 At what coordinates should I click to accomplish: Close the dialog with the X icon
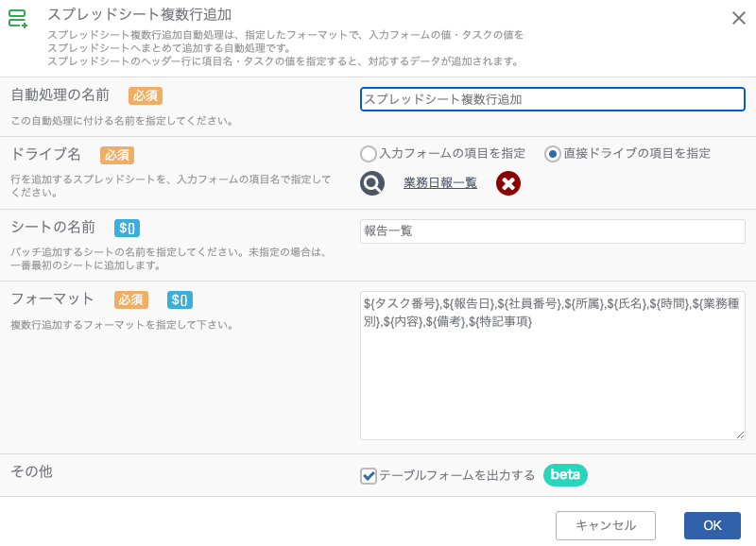coord(739,18)
